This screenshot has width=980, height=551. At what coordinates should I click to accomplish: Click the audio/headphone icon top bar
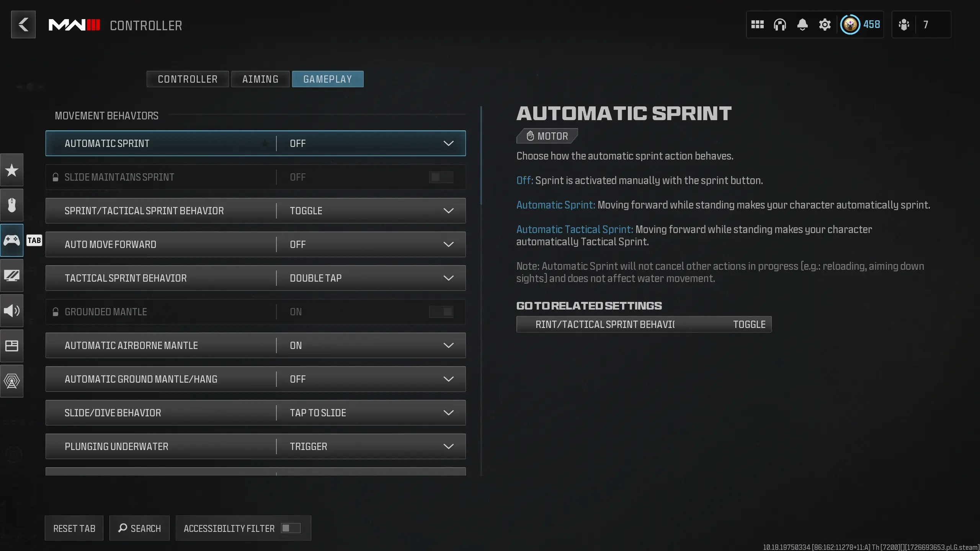tap(779, 25)
